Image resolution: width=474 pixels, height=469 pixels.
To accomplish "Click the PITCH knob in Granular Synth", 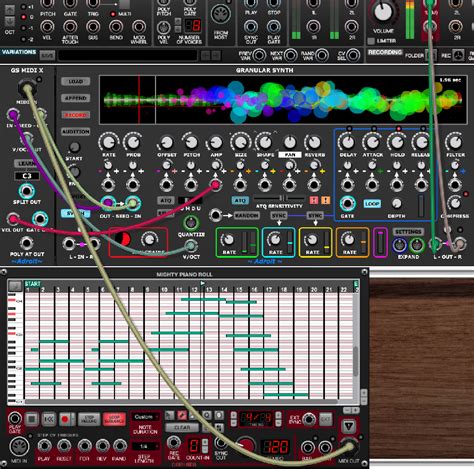I will (191, 142).
